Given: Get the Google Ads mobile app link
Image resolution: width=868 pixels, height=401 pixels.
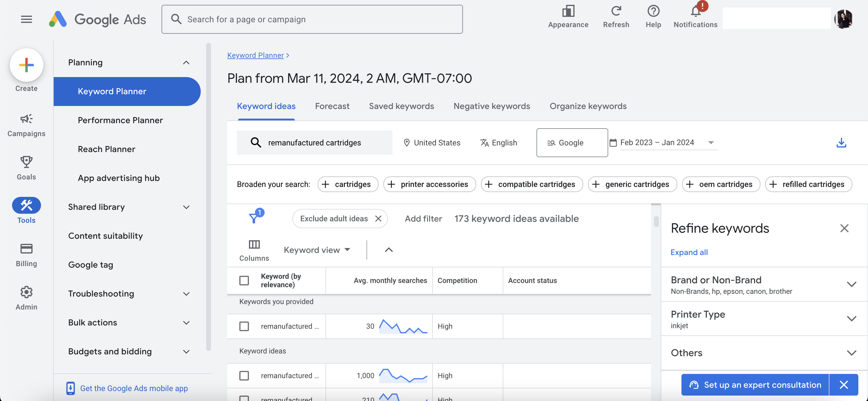Looking at the screenshot, I should click(x=134, y=388).
